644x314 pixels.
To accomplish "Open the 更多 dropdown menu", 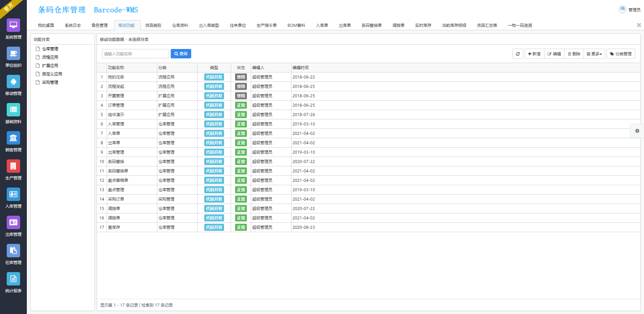I will coord(594,54).
